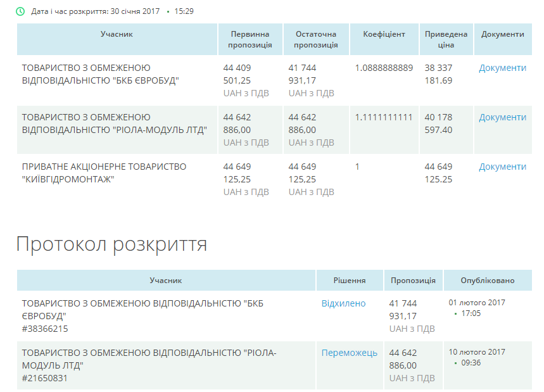Viewport: 544px width, 392px height.
Task: Select participant КИЇВГІДРОМОНТАЖ name cell
Action: (x=104, y=172)
